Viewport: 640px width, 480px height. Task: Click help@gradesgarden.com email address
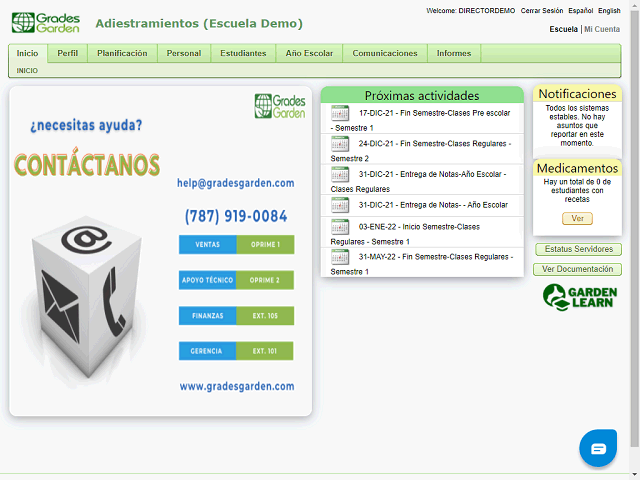click(236, 183)
